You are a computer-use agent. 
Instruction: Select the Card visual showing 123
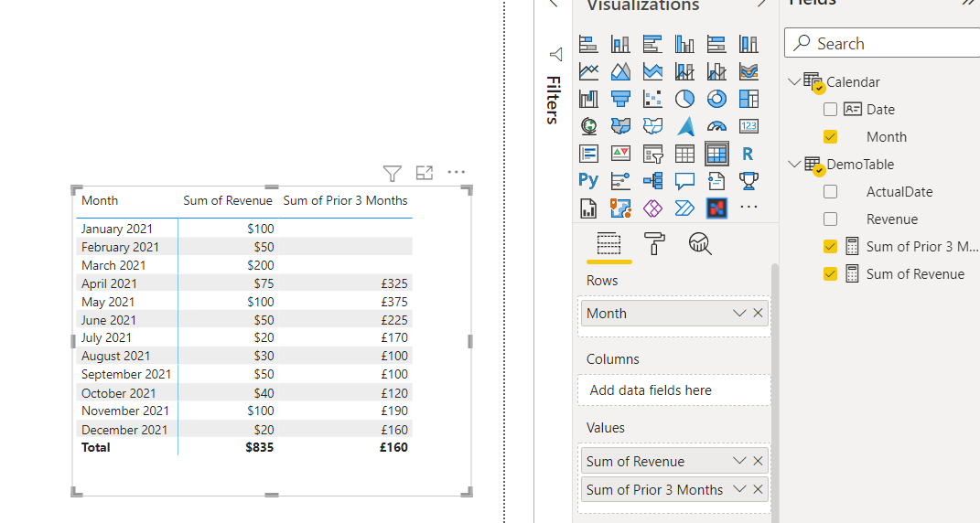pyautogui.click(x=748, y=126)
